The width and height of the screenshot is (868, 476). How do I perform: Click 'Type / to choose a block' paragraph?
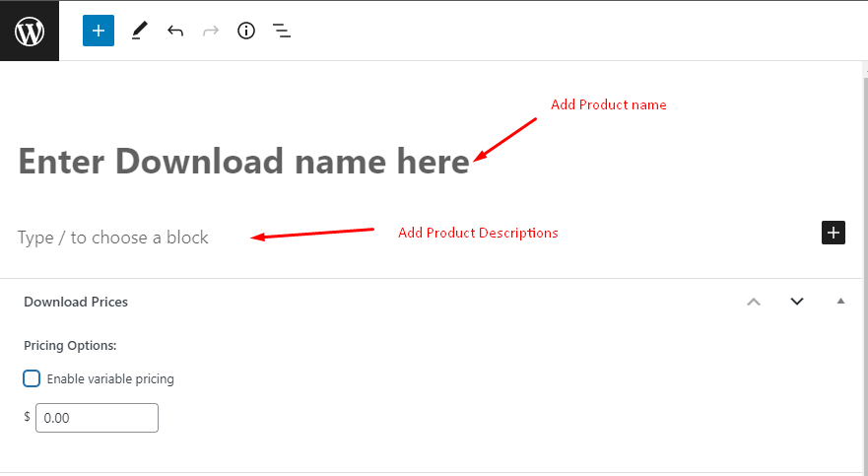tap(113, 238)
